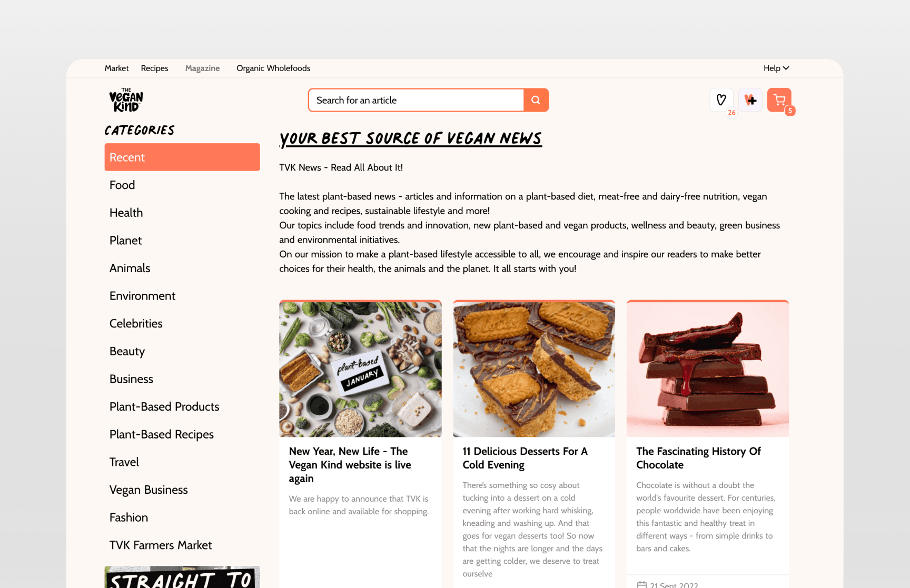Click the heart-plus membership icon
The image size is (910, 588).
pos(750,99)
